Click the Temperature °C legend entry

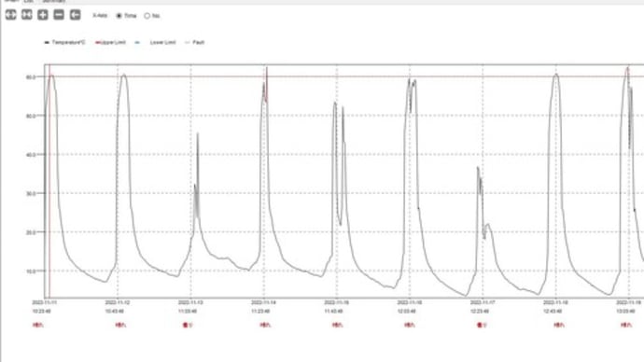click(65, 42)
